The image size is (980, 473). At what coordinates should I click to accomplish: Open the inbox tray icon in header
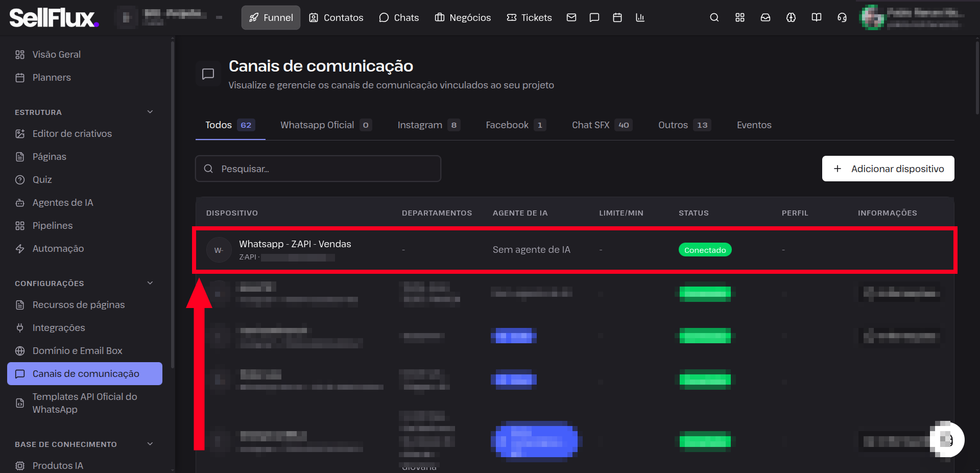tap(766, 17)
